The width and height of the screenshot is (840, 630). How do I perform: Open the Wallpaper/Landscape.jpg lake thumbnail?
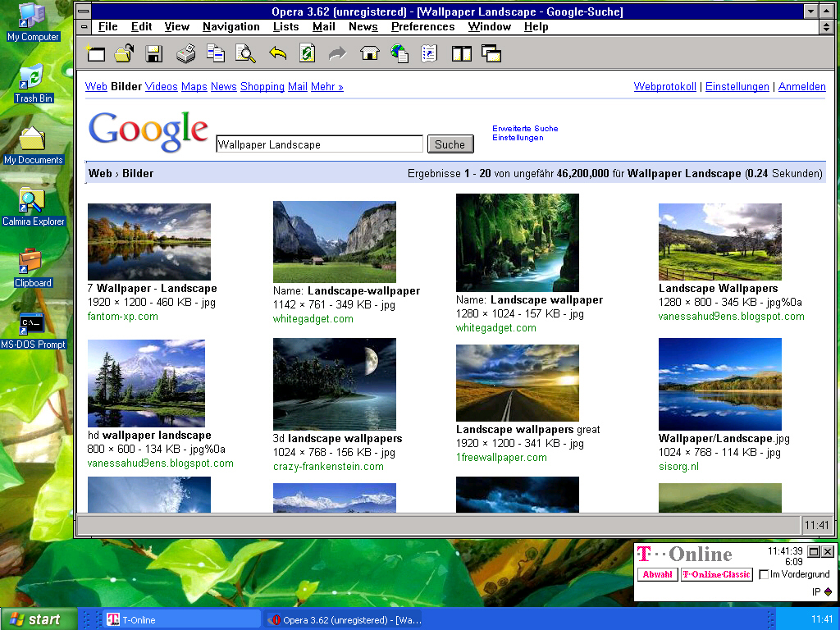pyautogui.click(x=720, y=384)
